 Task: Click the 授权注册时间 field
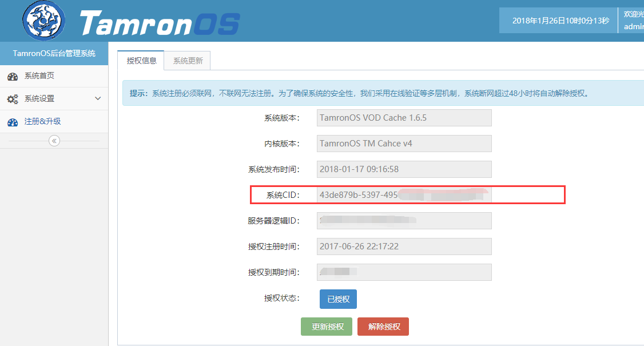point(404,246)
